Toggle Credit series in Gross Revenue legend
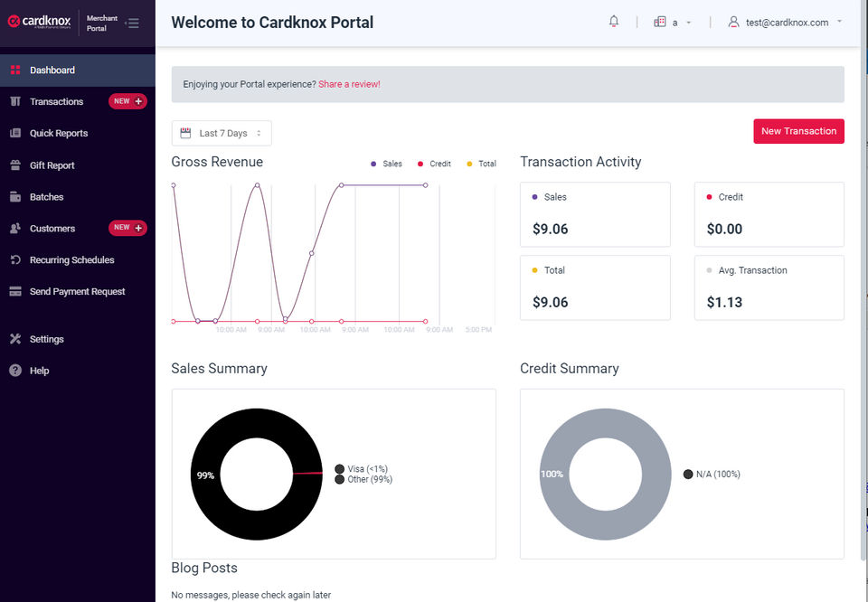The height and width of the screenshot is (602, 868). [x=434, y=164]
